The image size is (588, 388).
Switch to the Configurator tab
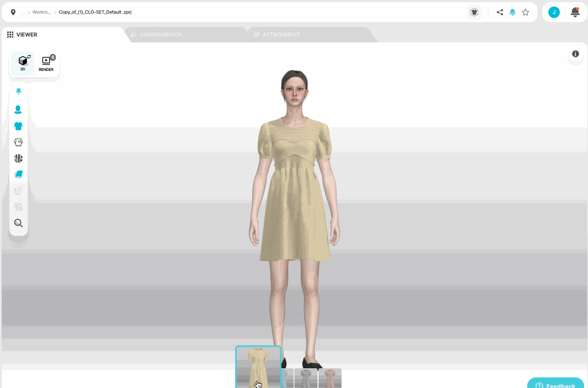pos(161,35)
